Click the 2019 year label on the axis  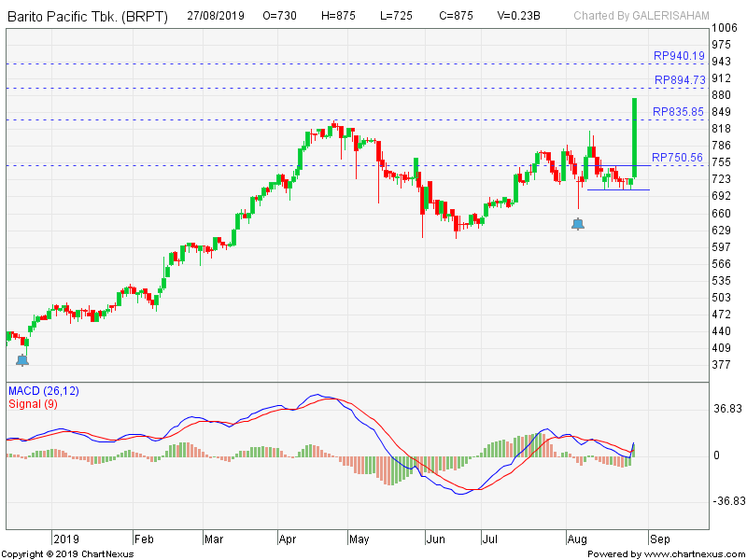tap(66, 539)
